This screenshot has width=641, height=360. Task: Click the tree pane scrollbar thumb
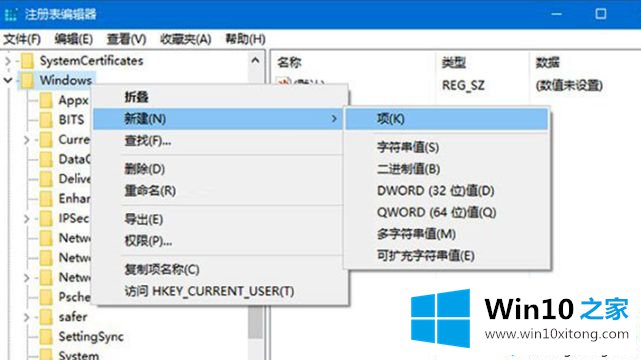(256, 321)
